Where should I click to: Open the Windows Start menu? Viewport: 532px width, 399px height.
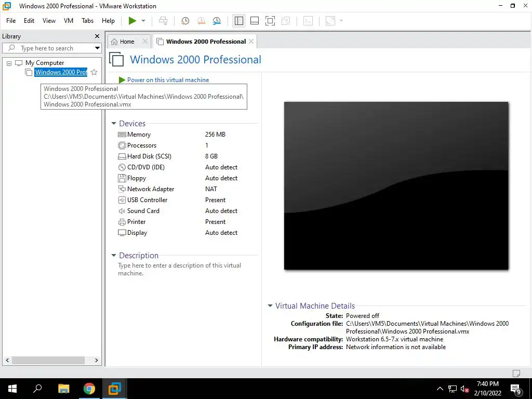12,389
